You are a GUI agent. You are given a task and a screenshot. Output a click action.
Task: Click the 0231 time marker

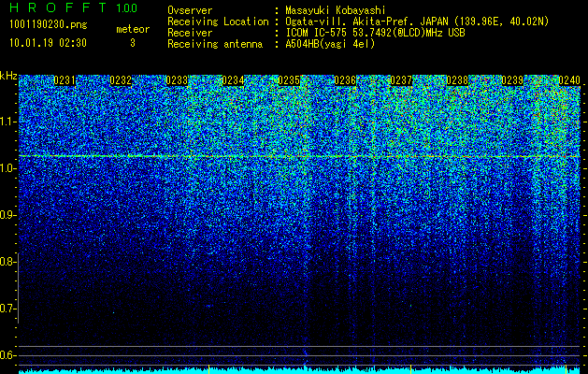click(x=65, y=80)
